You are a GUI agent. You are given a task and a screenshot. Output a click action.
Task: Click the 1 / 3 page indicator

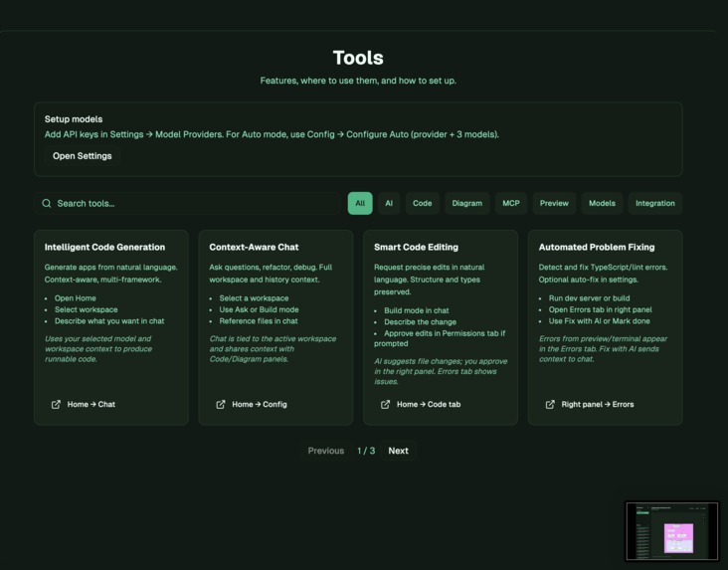pyautogui.click(x=366, y=451)
